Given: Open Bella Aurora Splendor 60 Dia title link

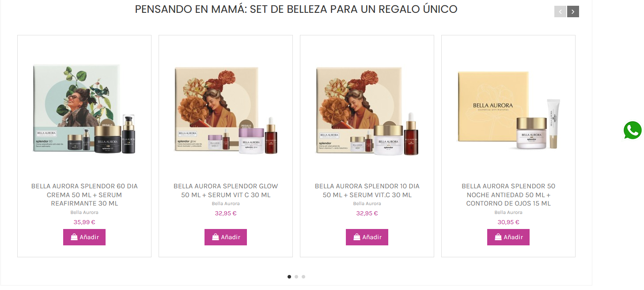Looking at the screenshot, I should (x=84, y=195).
